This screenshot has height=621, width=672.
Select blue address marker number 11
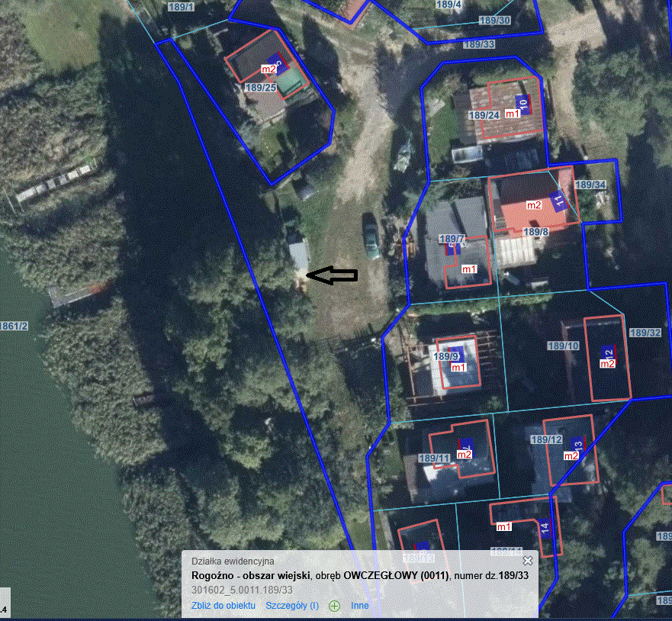point(558,202)
